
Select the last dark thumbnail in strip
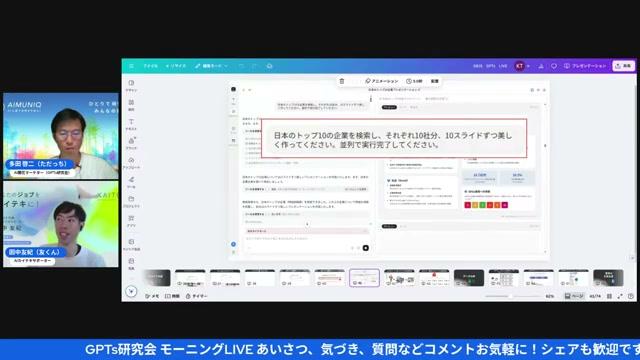coord(608,278)
